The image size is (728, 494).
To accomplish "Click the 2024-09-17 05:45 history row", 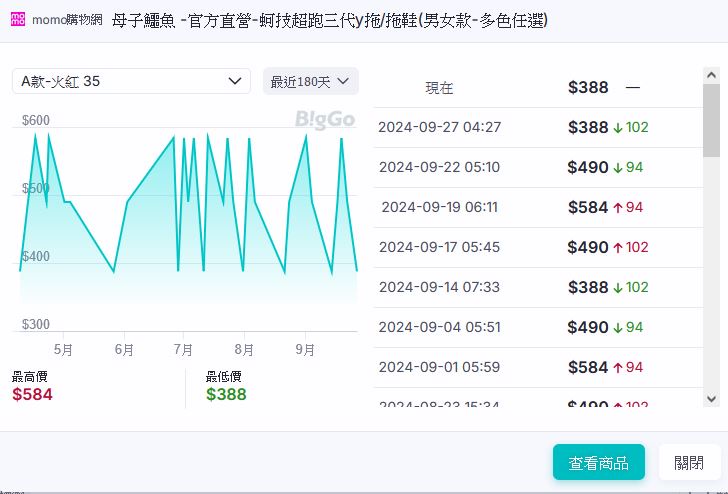I will tap(538, 247).
